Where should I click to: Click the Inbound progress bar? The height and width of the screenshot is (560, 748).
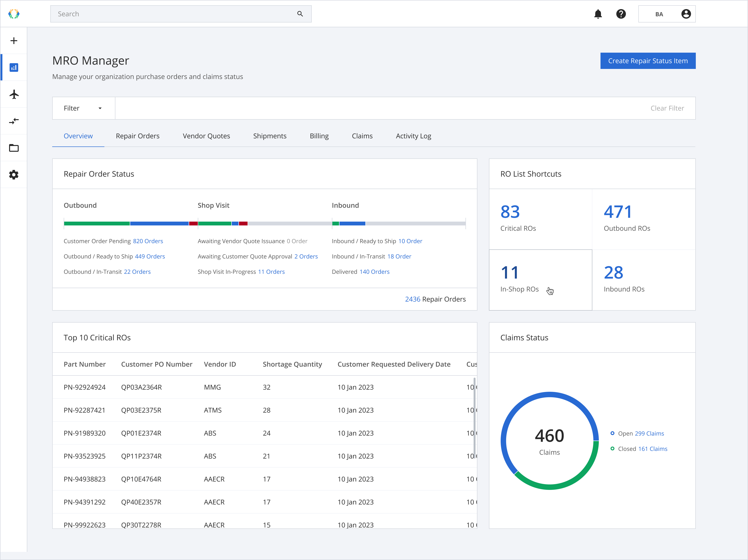click(399, 223)
